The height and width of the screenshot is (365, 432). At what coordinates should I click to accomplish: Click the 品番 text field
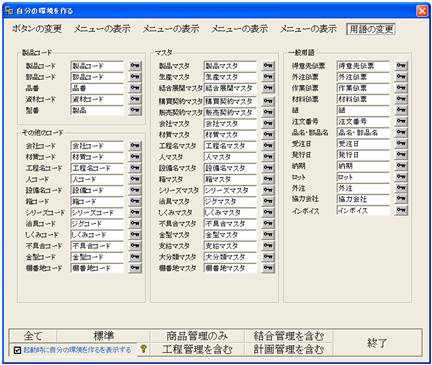point(97,88)
